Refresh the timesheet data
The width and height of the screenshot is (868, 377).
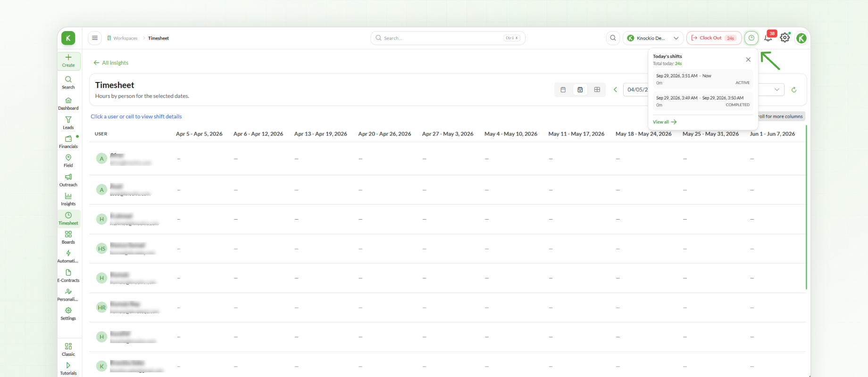[x=794, y=90]
